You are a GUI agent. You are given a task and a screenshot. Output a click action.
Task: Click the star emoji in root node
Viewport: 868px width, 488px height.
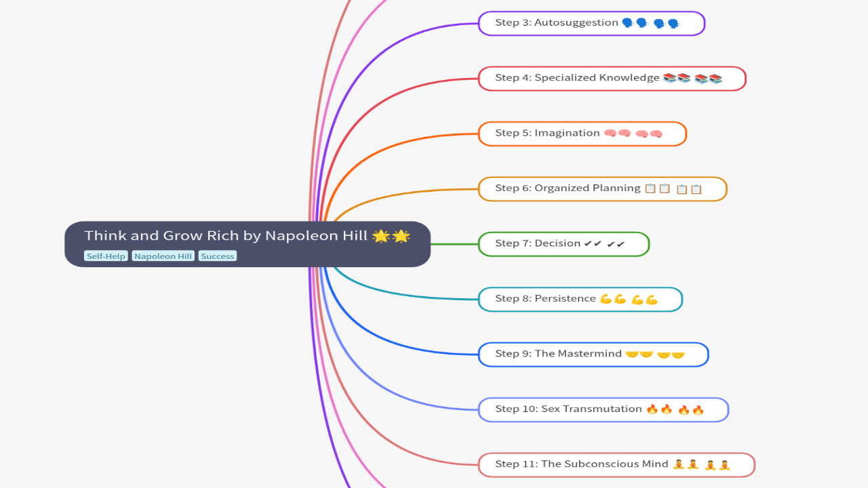pyautogui.click(x=391, y=236)
